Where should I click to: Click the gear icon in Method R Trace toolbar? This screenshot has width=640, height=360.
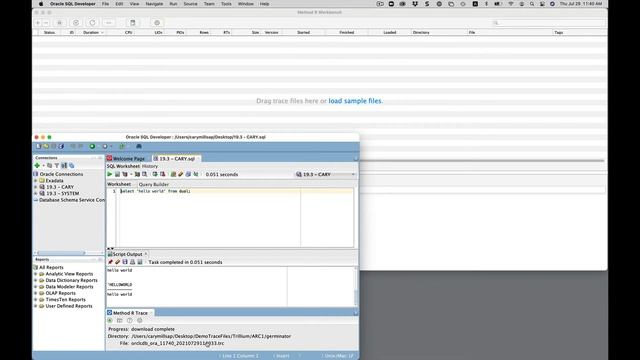(140, 321)
